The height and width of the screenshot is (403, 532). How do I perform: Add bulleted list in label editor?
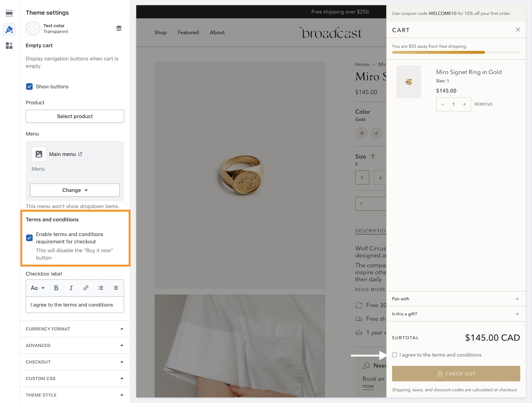tap(101, 288)
